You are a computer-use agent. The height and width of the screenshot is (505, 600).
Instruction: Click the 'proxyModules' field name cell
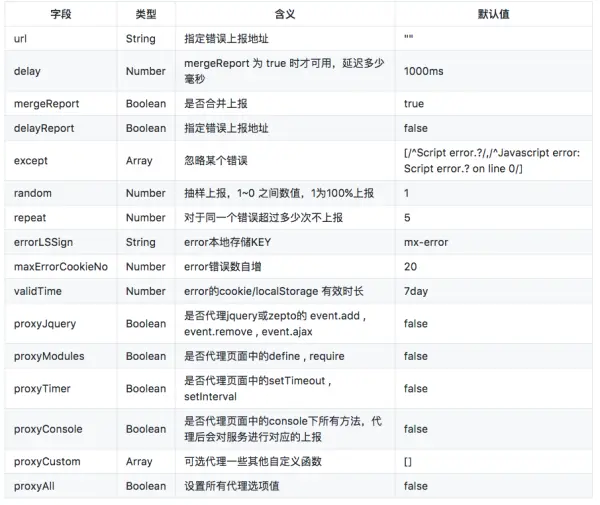(x=49, y=356)
